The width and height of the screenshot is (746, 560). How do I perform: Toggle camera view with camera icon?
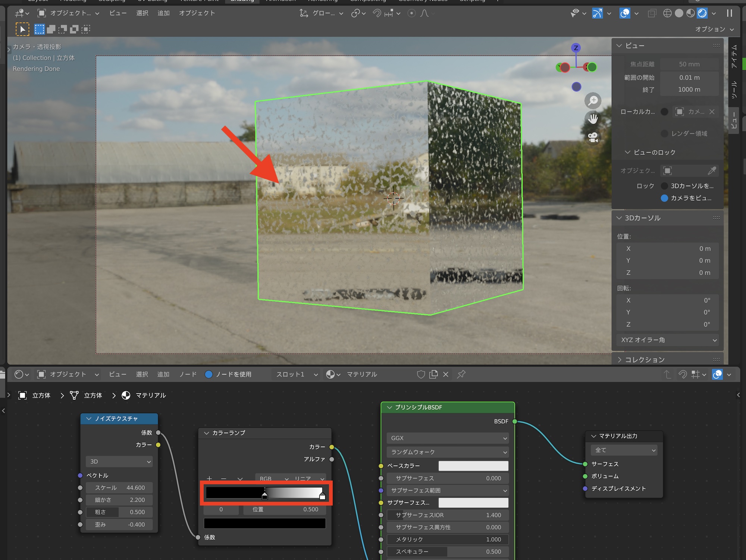[x=593, y=137]
